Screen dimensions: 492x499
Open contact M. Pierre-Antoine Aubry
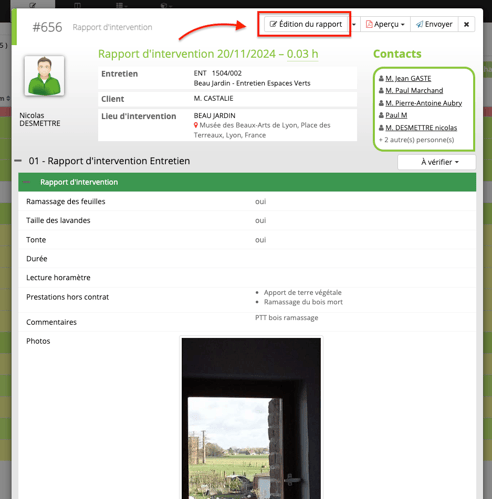point(423,103)
